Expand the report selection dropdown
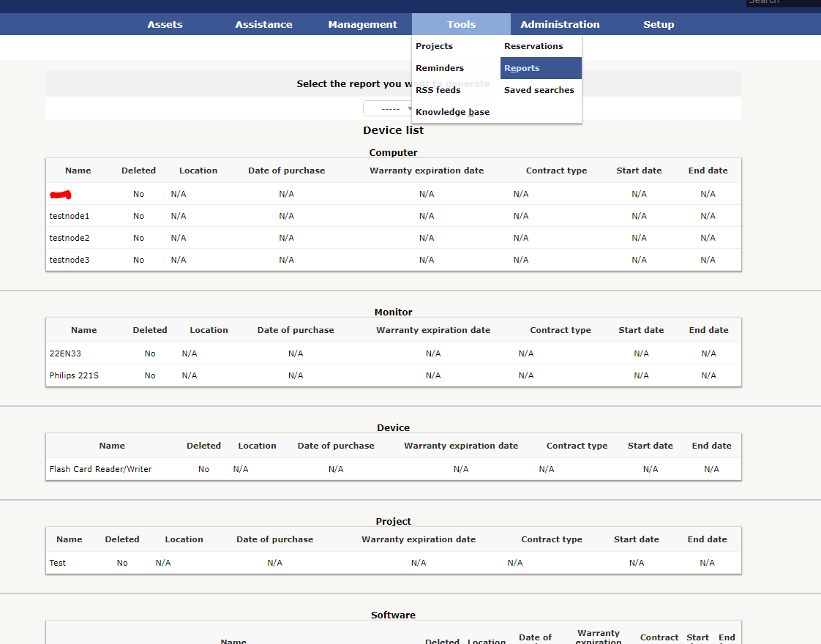This screenshot has height=644, width=821. (388, 108)
